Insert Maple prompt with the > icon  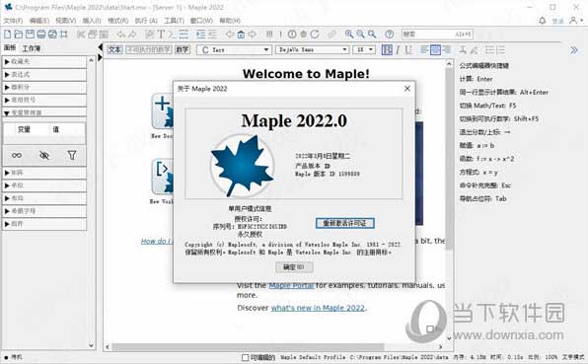click(x=172, y=35)
